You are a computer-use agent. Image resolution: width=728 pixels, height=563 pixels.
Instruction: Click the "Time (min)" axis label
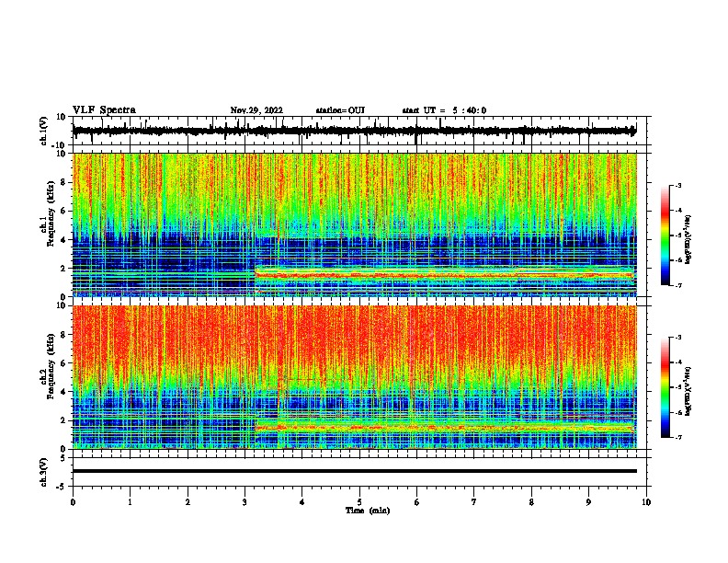pos(368,511)
